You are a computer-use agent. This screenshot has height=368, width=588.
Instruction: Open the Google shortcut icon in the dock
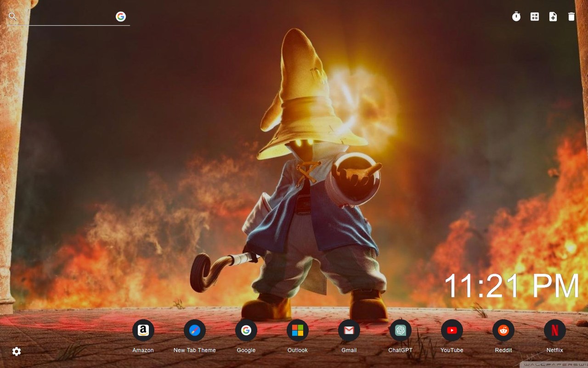coord(246,330)
